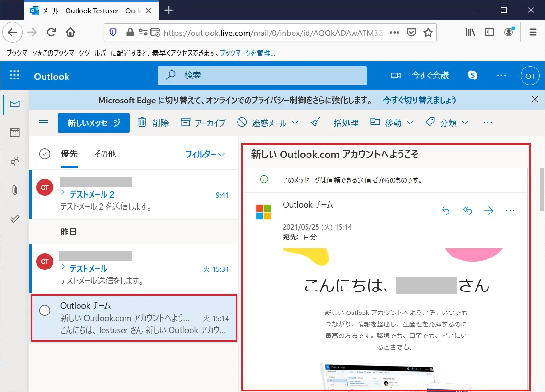Toggle the folder pane hamburger icon

tap(44, 123)
